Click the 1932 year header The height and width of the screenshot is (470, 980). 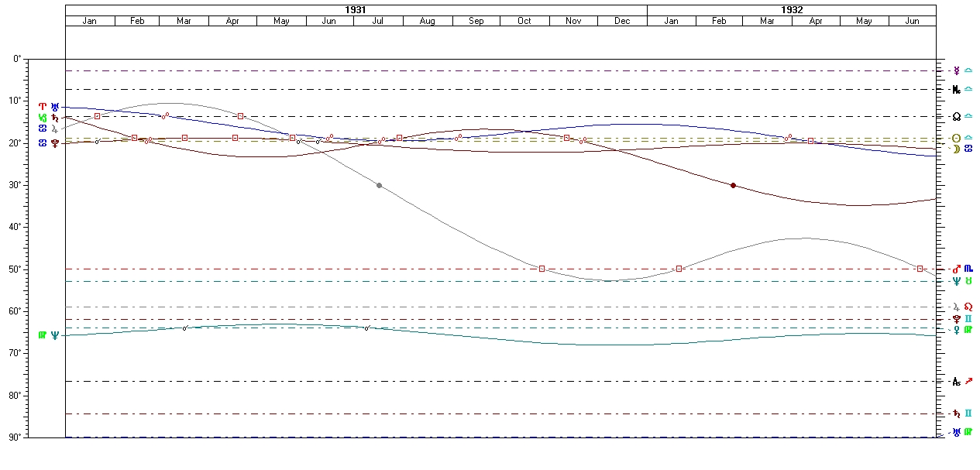point(791,10)
